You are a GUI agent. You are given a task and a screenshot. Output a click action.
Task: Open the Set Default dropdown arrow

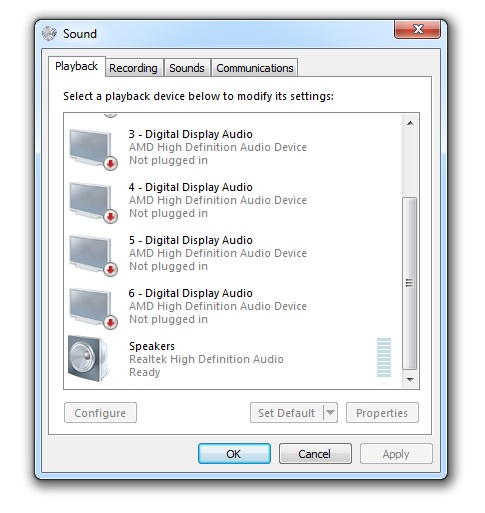330,413
